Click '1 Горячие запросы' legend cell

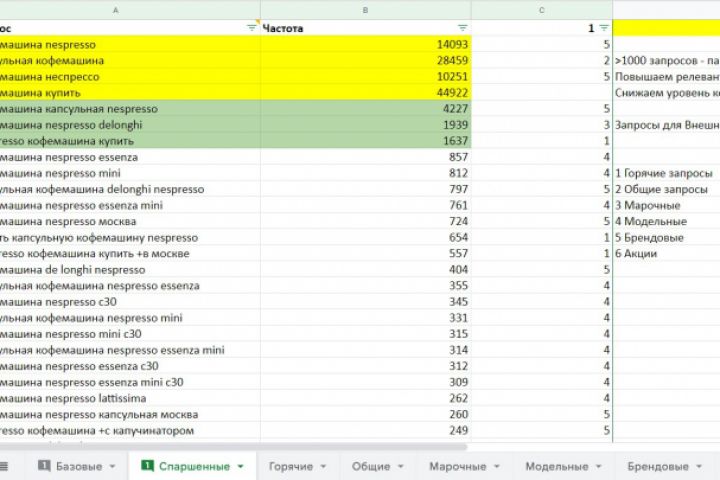666,173
